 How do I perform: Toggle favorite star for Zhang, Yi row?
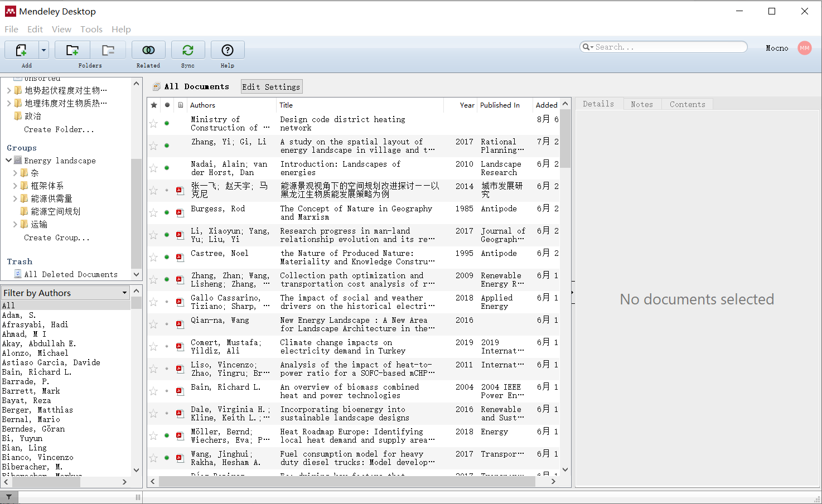(153, 146)
